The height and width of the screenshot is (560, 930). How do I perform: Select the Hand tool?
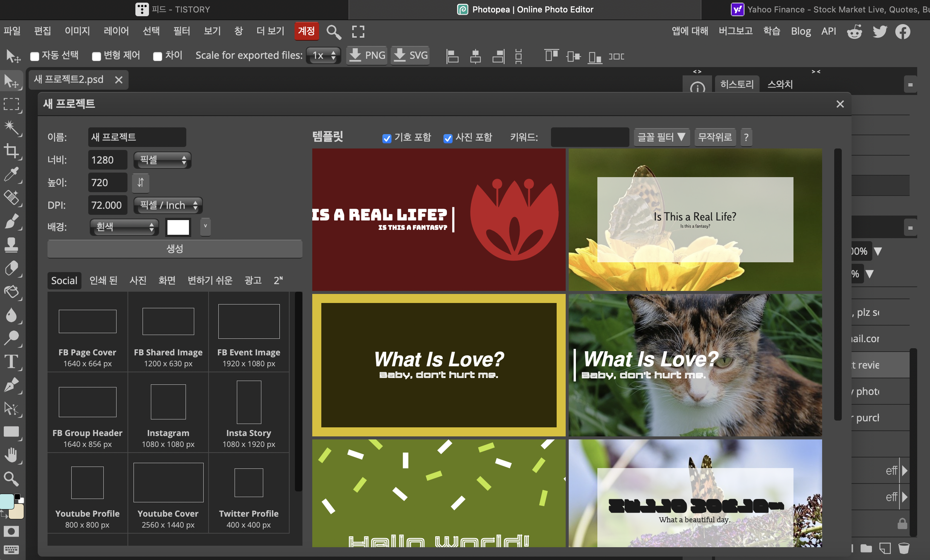pyautogui.click(x=11, y=455)
